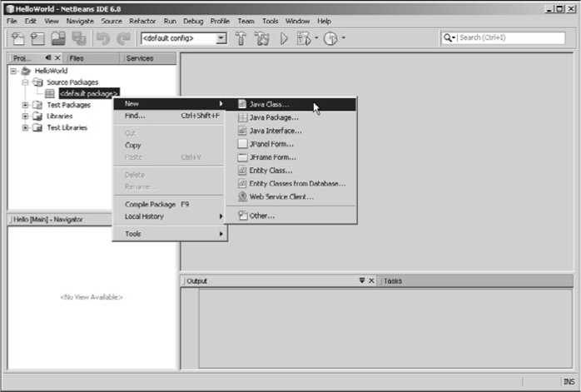This screenshot has height=392, width=581.
Task: Click the Test Packages folder icon
Action: tap(37, 105)
